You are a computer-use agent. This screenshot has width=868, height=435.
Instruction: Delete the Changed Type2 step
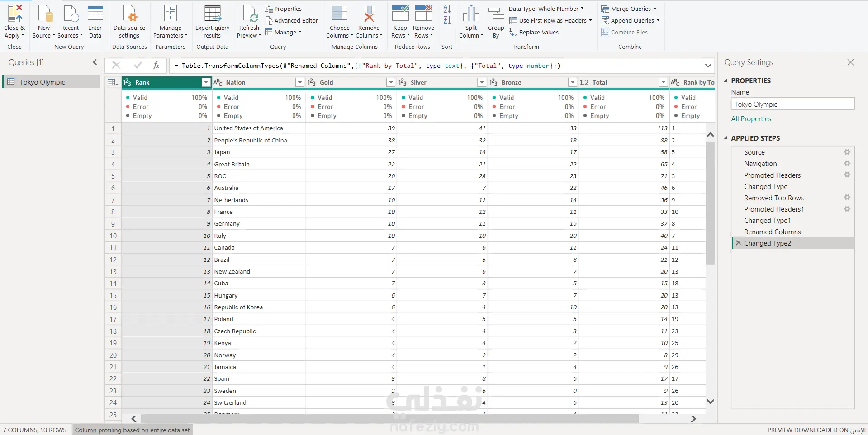pyautogui.click(x=738, y=243)
